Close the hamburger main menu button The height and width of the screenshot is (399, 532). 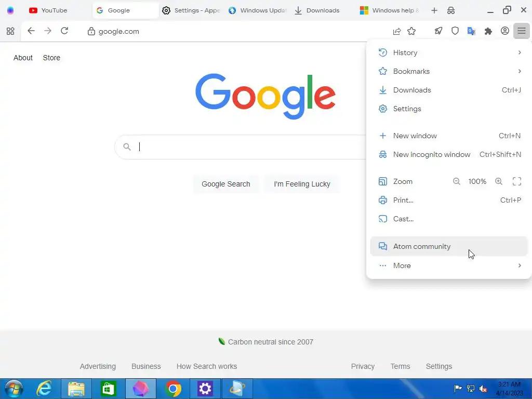point(522,31)
